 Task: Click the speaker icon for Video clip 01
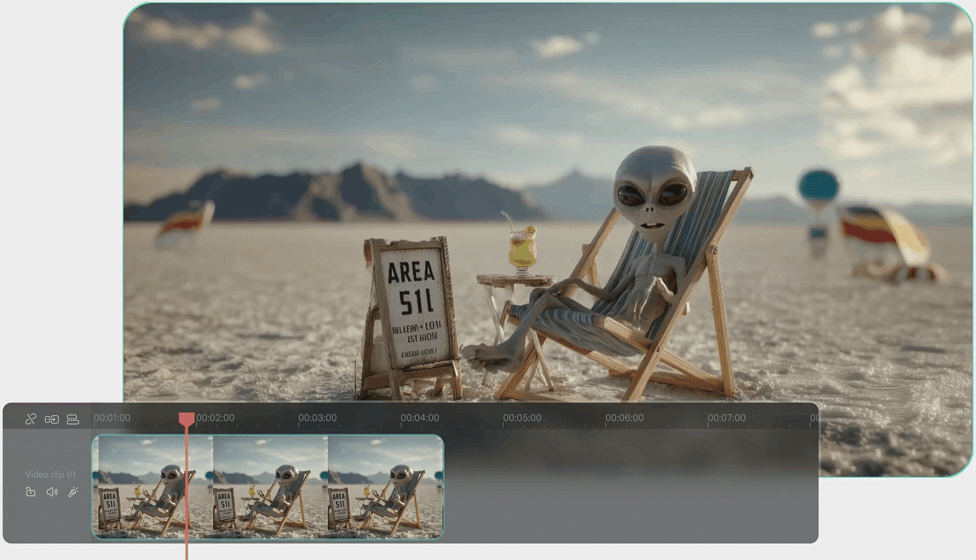[x=52, y=491]
